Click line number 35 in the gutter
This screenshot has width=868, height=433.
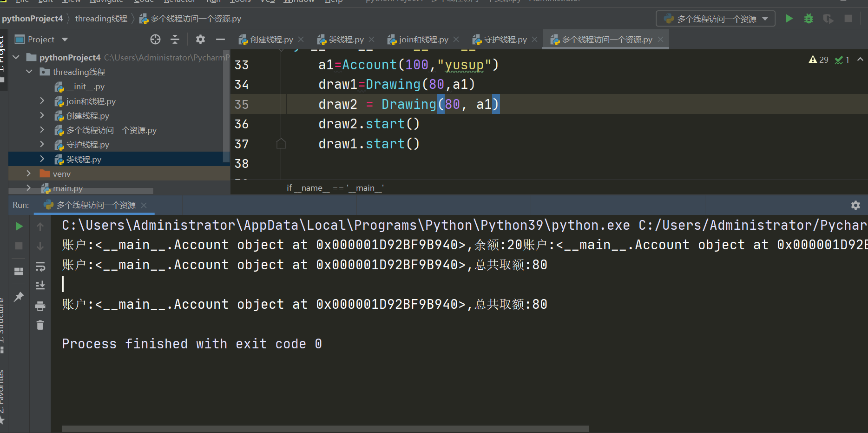point(242,104)
